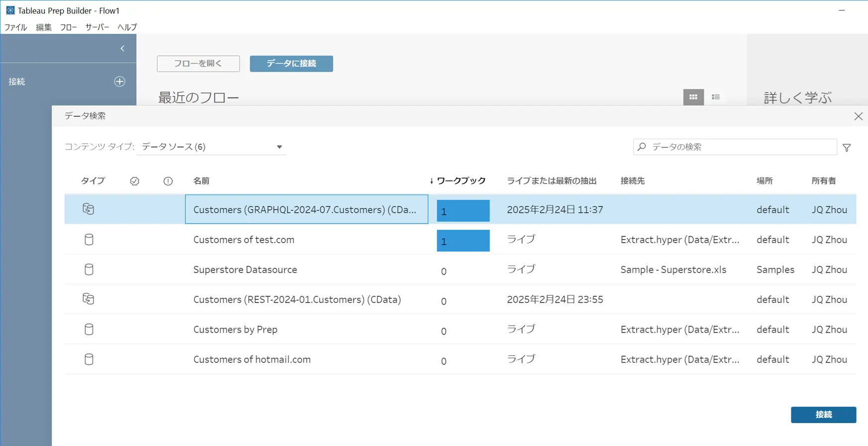The image size is (868, 446).
Task: Select the Customers by Prep row
Action: click(460, 329)
